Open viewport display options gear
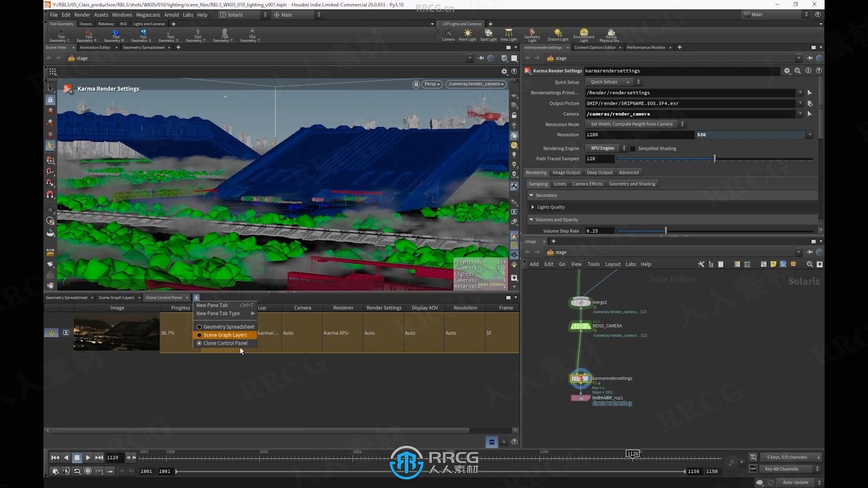Viewport: 868px width, 488px height. tap(505, 71)
